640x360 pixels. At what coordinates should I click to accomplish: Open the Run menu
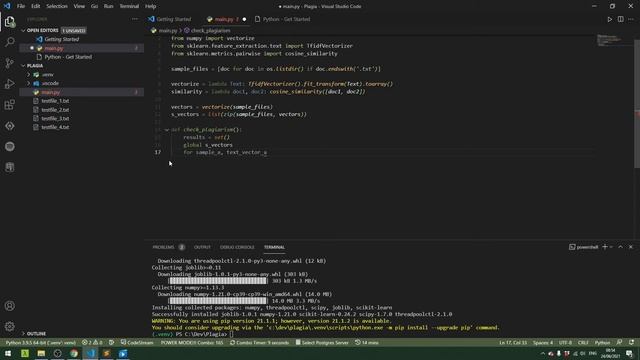point(109,6)
